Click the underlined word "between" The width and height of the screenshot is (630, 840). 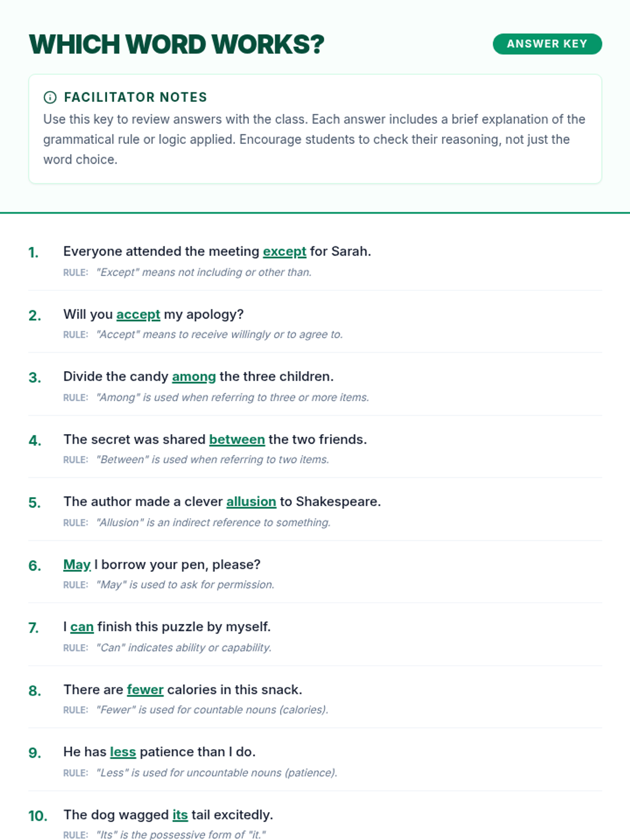[237, 439]
